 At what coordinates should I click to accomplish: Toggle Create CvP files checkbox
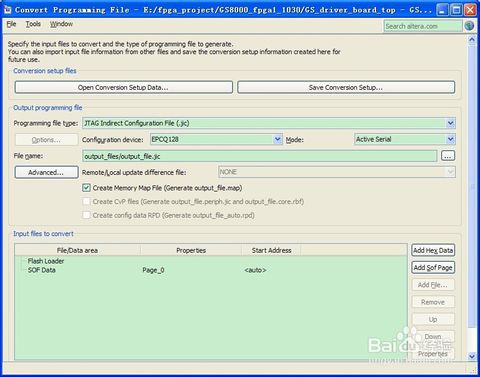[86, 201]
